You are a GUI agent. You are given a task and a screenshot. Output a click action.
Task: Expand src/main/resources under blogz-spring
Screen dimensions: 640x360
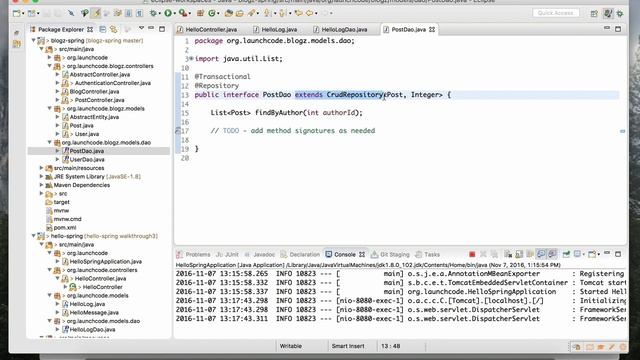coord(41,168)
